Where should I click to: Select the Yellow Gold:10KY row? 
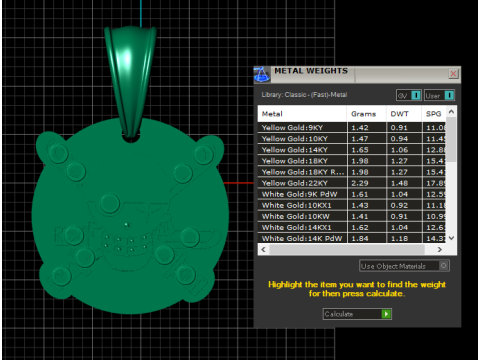(352, 139)
